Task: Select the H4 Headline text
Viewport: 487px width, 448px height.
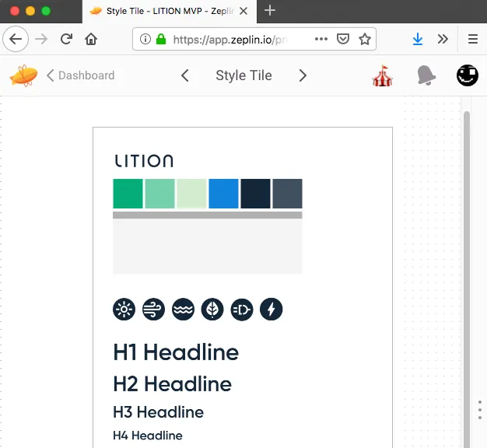Action: 148,436
